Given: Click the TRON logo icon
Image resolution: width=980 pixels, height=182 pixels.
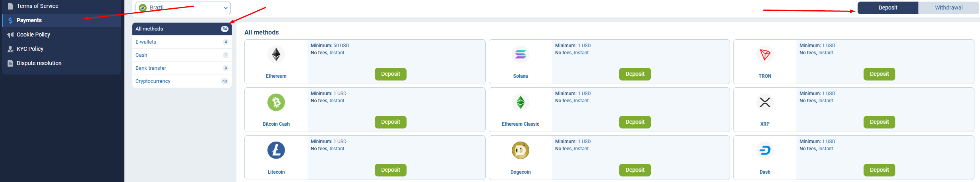Looking at the screenshot, I should (x=765, y=54).
